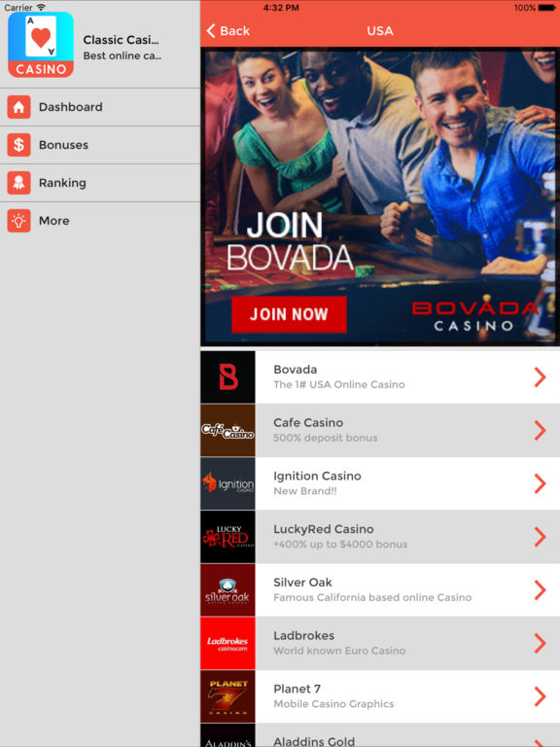
Task: Tap the Cafe Casino logo thumbnail
Action: 227,430
